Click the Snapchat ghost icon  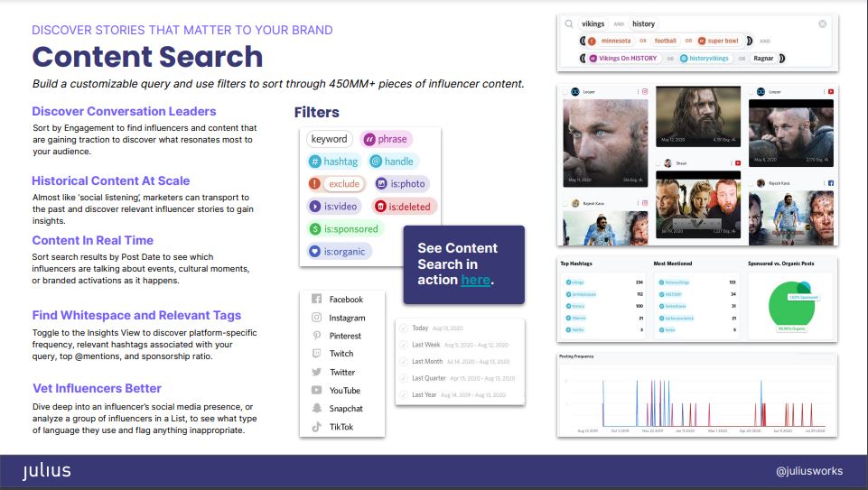pos(317,408)
